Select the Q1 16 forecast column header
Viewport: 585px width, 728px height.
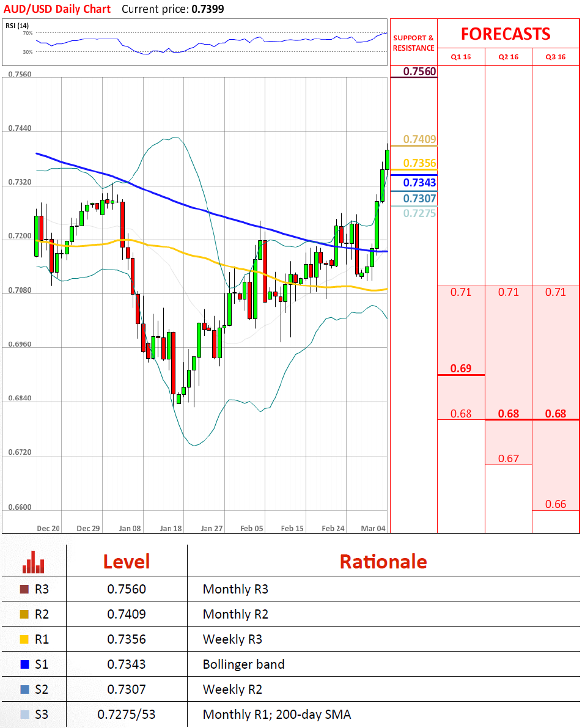click(x=460, y=57)
